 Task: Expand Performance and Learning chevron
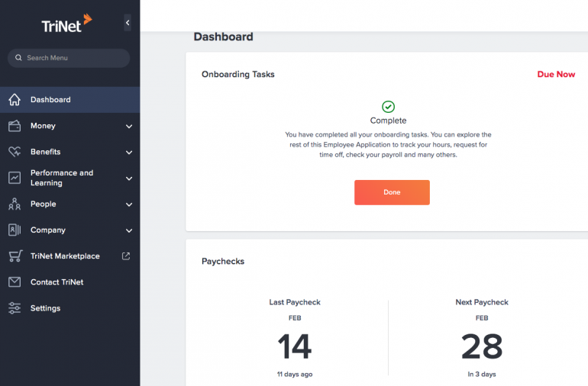[x=128, y=179]
